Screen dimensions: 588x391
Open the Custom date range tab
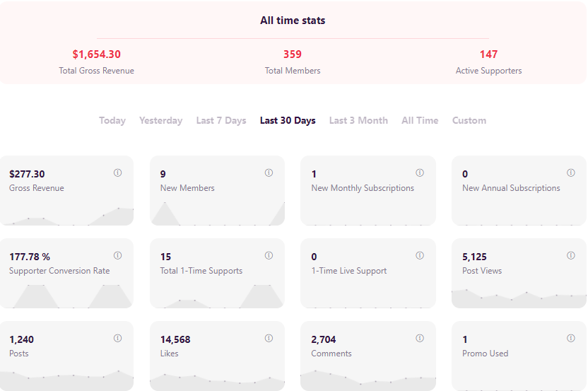coord(469,120)
